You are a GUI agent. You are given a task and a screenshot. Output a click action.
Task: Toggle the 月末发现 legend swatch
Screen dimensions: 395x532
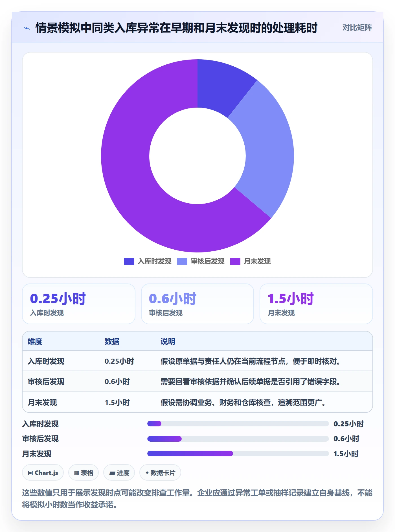coord(235,261)
